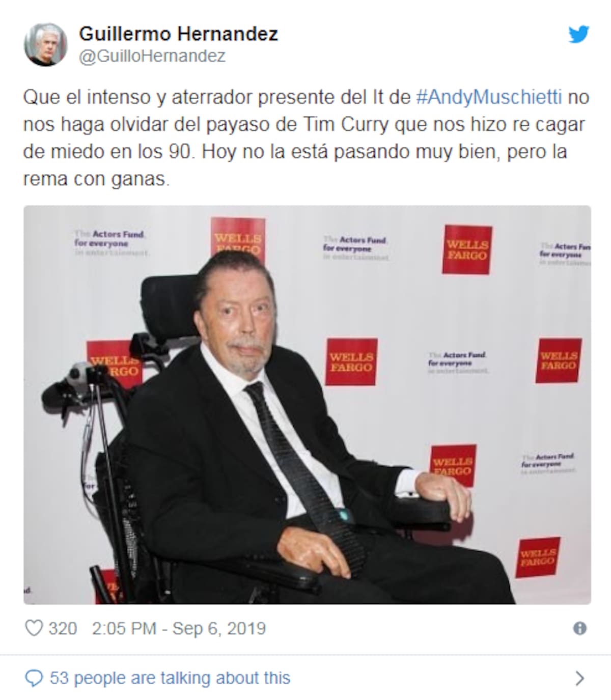The image size is (611, 700).
Task: Like the tweet with the heart icon
Action: pyautogui.click(x=34, y=628)
